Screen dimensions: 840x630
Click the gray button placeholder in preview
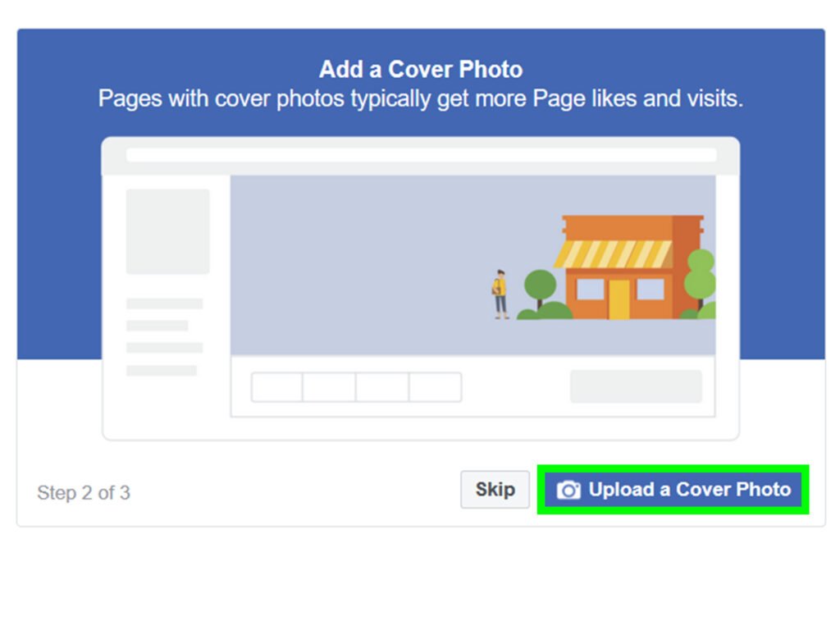coord(636,386)
